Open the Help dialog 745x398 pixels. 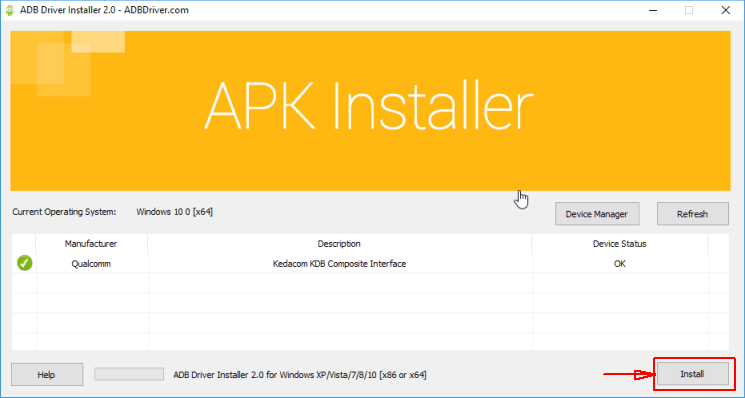[x=47, y=375]
